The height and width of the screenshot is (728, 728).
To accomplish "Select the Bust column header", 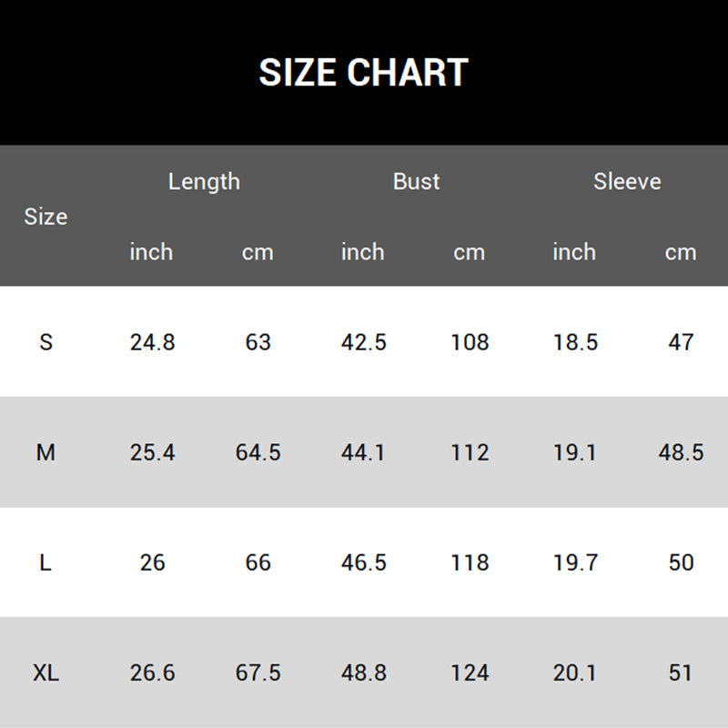I will [x=416, y=181].
